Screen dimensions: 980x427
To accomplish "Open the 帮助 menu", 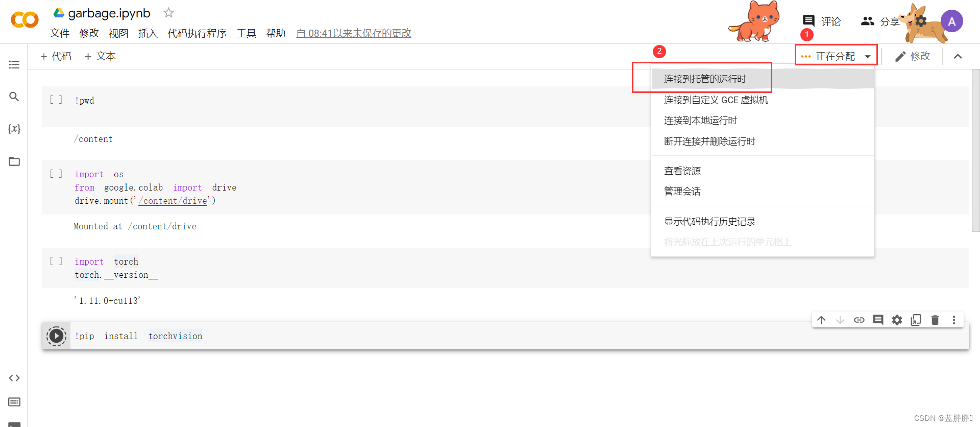I will (x=276, y=33).
